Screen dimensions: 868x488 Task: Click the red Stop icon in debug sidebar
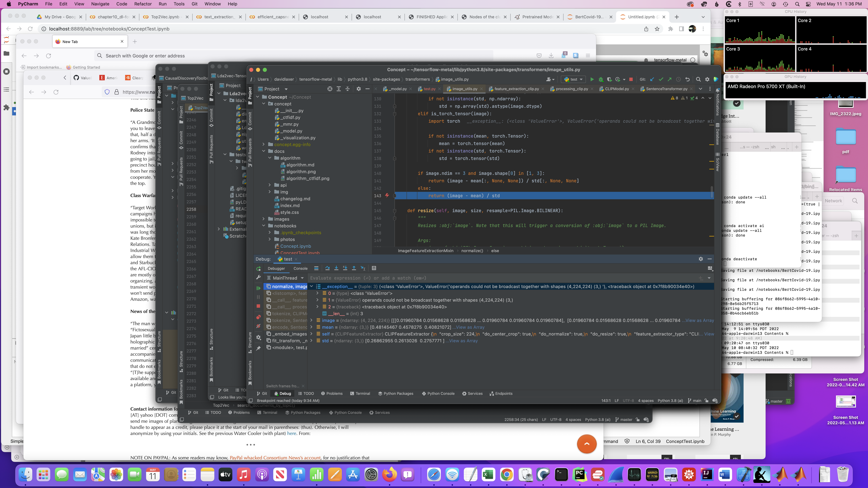(x=258, y=306)
